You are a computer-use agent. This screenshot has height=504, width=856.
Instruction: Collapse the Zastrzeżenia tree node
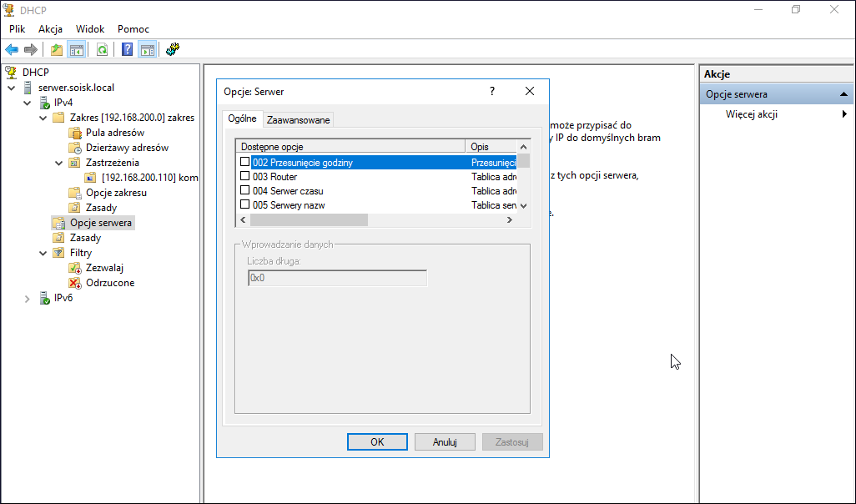(59, 163)
